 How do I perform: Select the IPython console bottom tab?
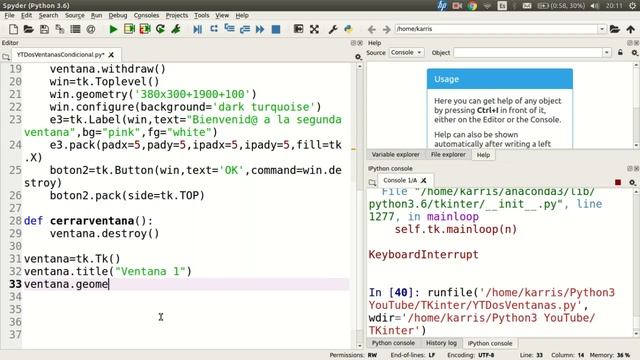[490, 344]
